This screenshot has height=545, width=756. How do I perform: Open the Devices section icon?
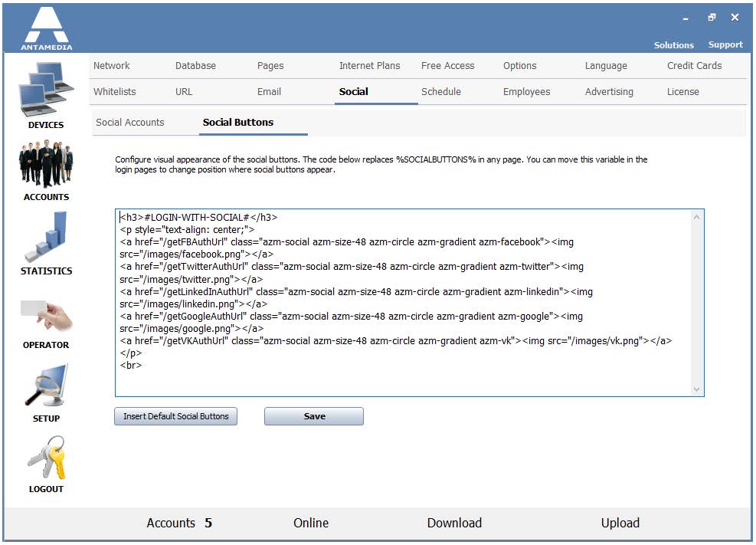click(x=46, y=90)
